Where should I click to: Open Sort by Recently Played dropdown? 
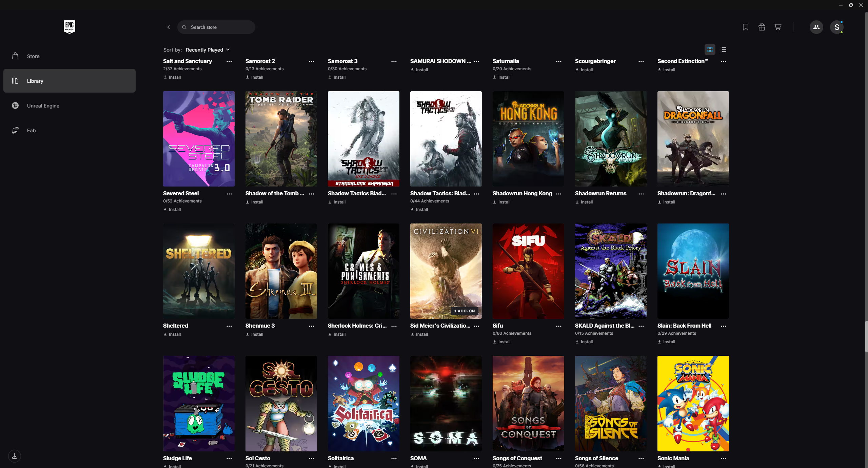[208, 50]
